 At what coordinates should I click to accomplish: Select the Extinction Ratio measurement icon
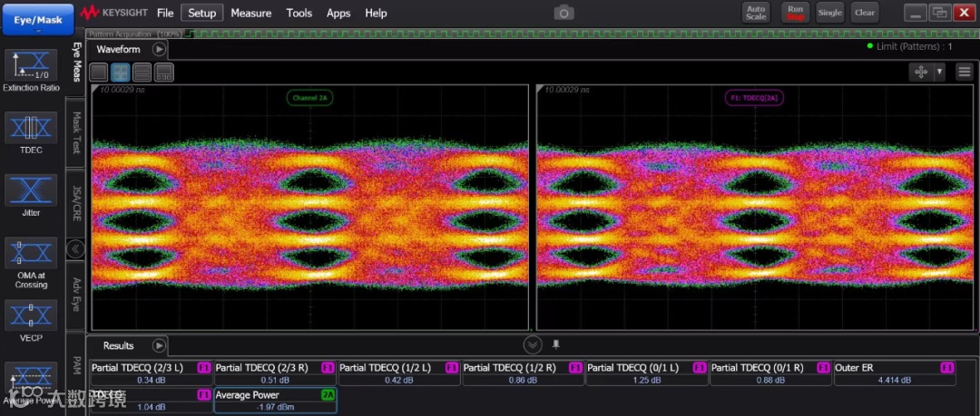pos(31,66)
